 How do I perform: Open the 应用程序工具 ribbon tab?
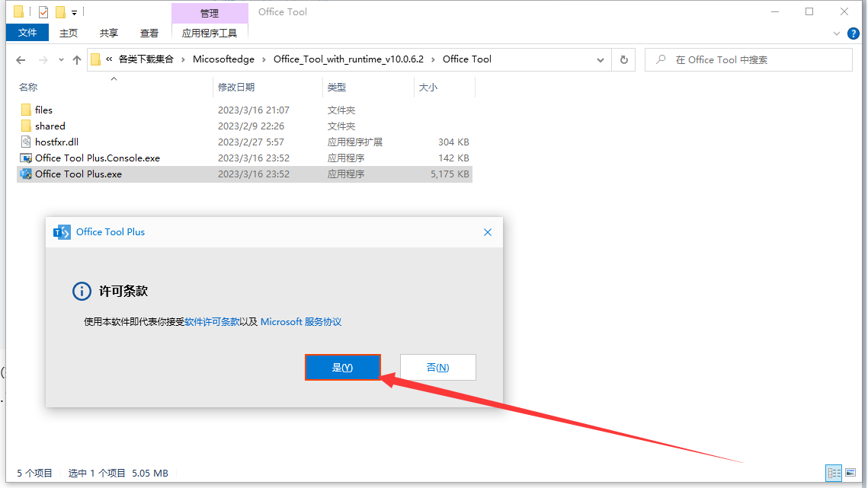tap(210, 33)
